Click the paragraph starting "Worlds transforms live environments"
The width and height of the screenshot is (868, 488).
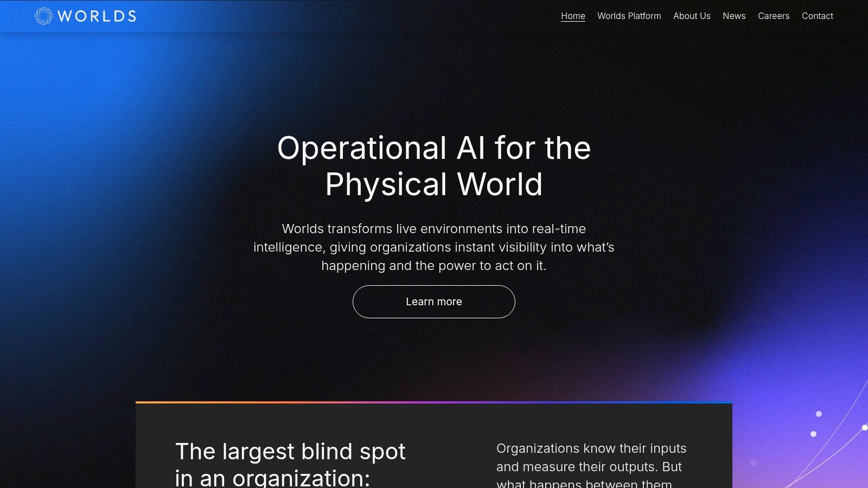point(434,247)
